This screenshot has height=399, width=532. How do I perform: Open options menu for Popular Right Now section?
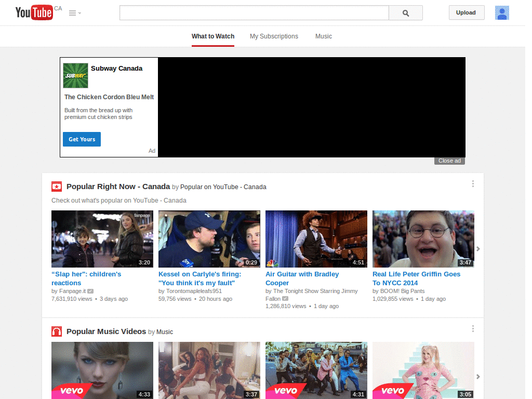[x=473, y=184]
